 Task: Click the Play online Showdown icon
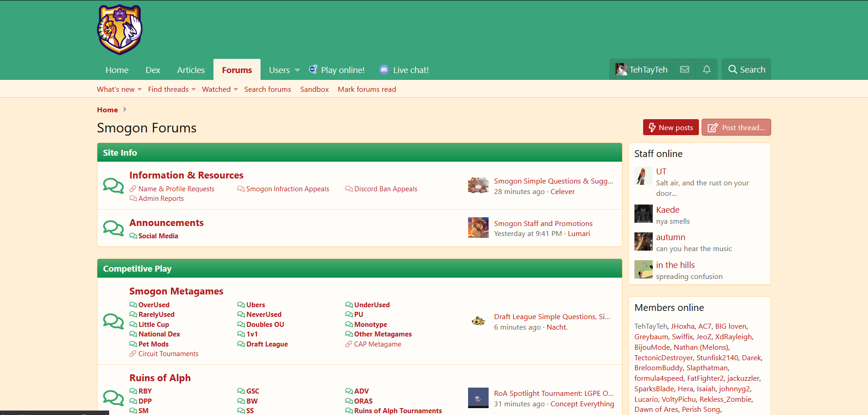[x=313, y=69]
